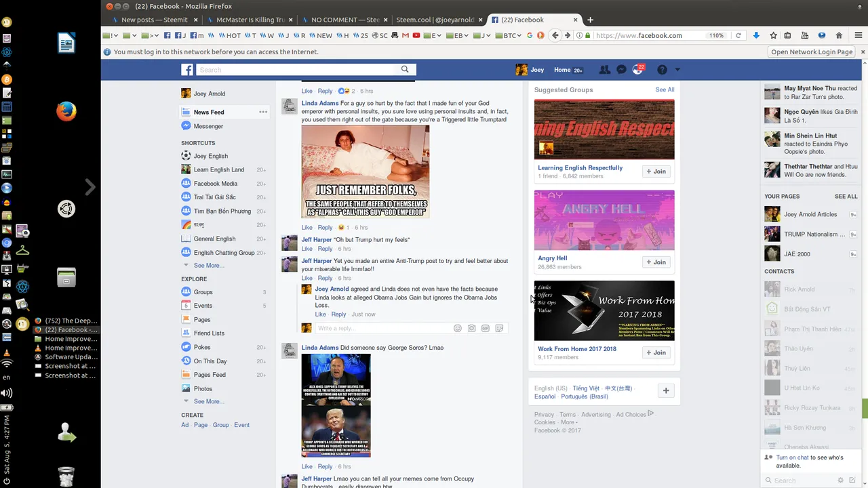Open Friend Requests icon in header
The height and width of the screenshot is (488, 868).
605,69
